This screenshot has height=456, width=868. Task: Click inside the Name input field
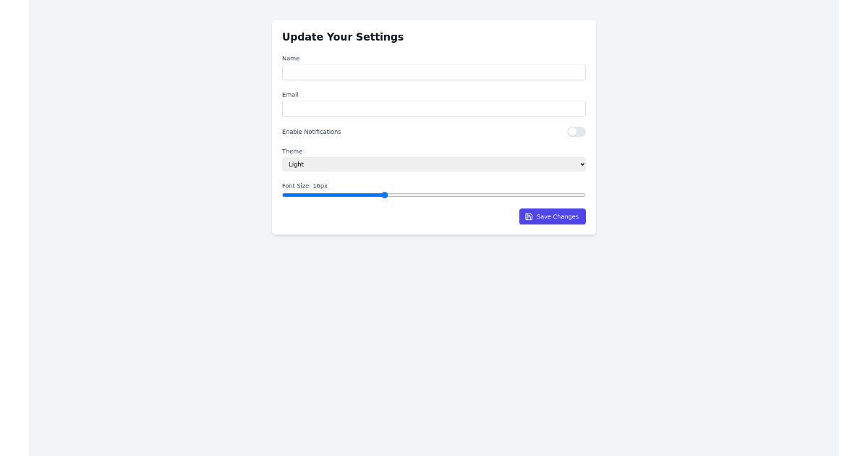pos(434,72)
